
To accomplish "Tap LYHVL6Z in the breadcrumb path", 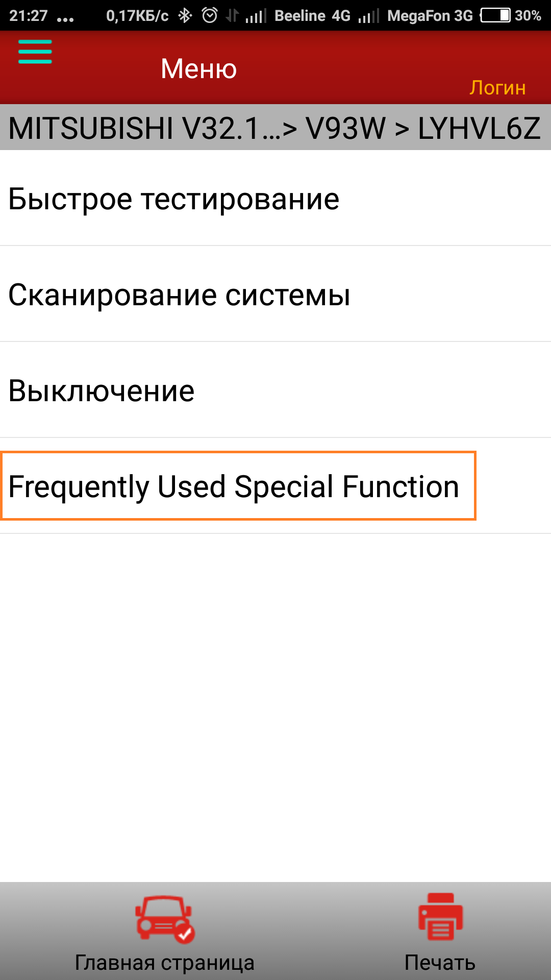I will (479, 128).
